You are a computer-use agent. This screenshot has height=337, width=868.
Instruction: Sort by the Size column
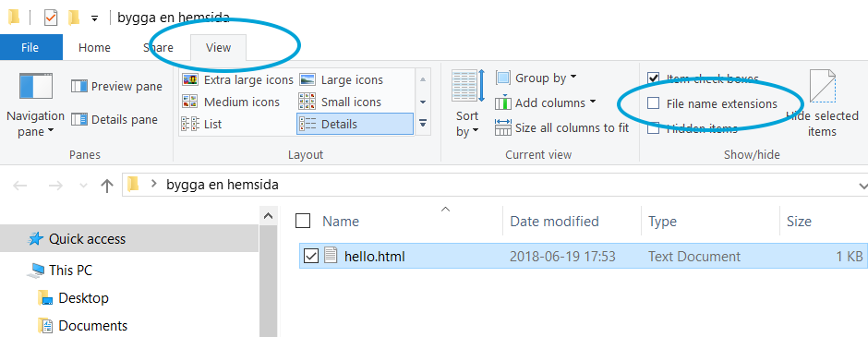[x=800, y=222]
